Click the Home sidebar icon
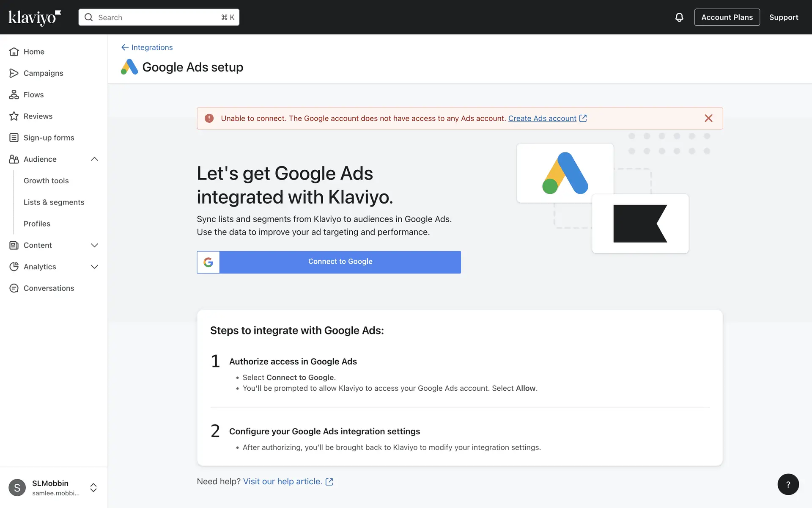 pos(14,52)
